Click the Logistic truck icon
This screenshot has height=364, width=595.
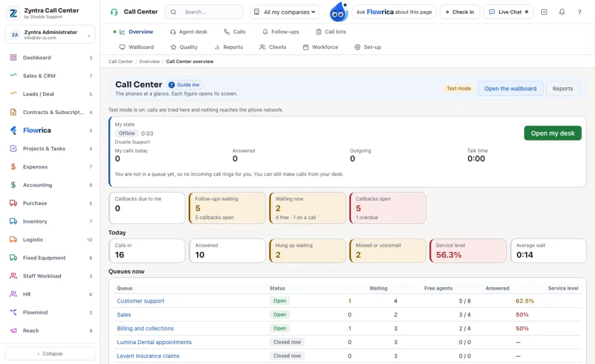click(x=13, y=239)
